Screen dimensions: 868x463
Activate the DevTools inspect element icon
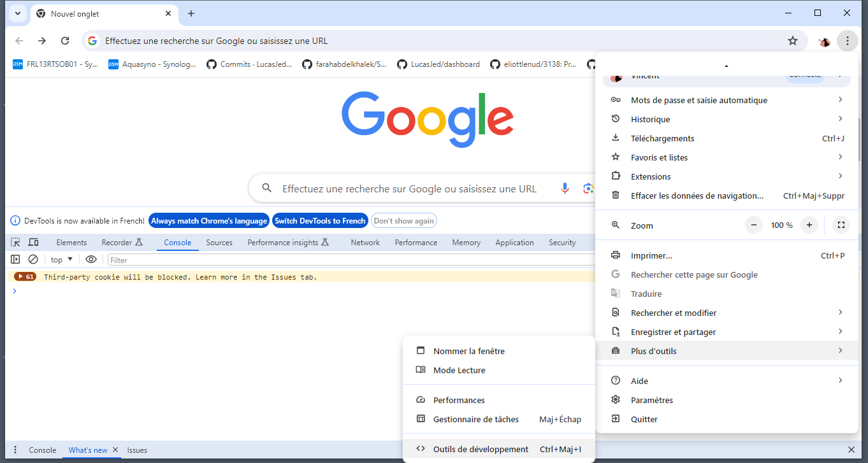(16, 242)
